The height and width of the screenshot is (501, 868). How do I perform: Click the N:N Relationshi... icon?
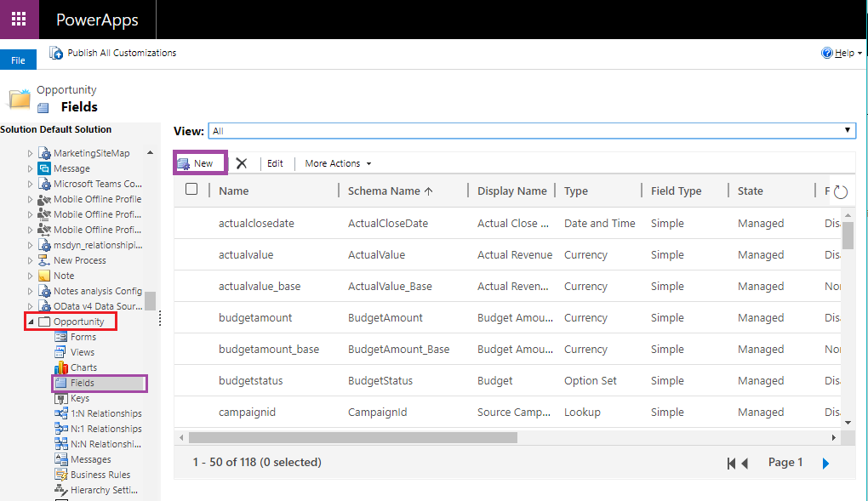pyautogui.click(x=61, y=444)
